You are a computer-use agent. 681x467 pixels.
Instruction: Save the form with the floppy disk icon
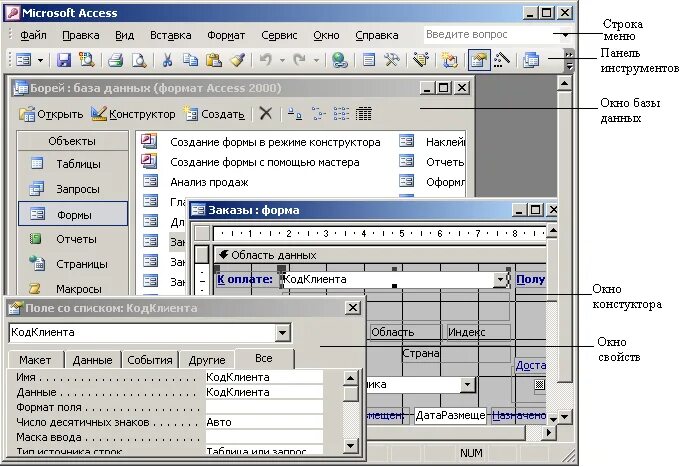[x=64, y=60]
